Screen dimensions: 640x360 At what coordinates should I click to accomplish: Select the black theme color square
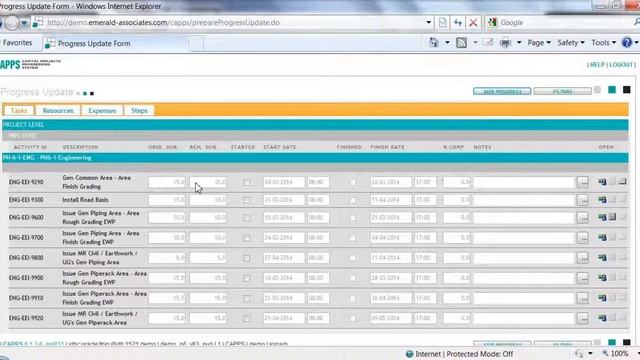pos(627,90)
